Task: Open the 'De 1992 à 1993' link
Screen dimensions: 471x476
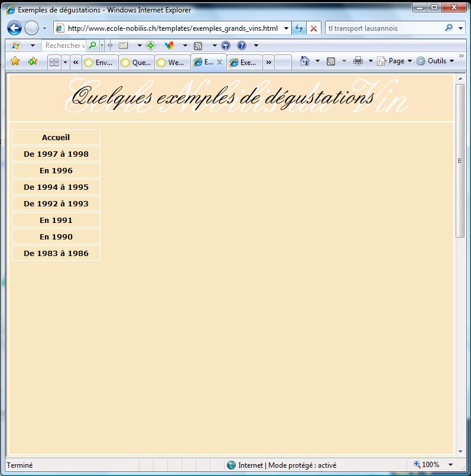Action: [56, 203]
